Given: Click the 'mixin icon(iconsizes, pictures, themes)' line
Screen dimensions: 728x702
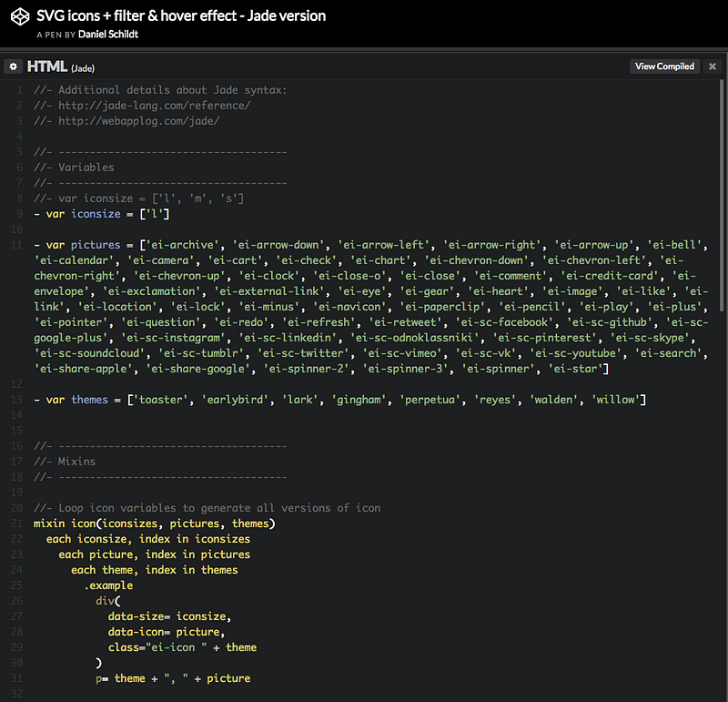Looking at the screenshot, I should 155,524.
